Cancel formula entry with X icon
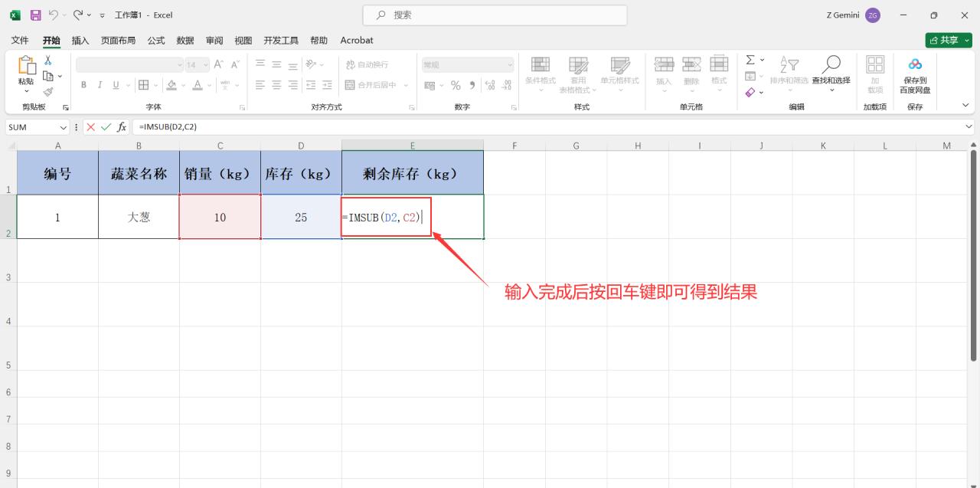This screenshot has height=488, width=980. click(x=90, y=127)
